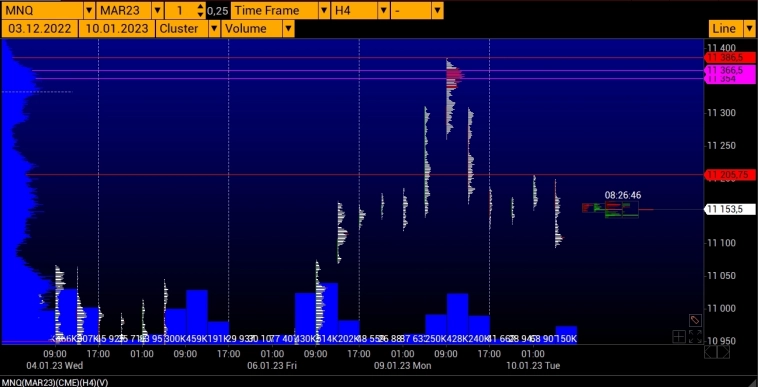Click the magenta 11 366,5 price label
The height and width of the screenshot is (387, 758).
point(729,71)
